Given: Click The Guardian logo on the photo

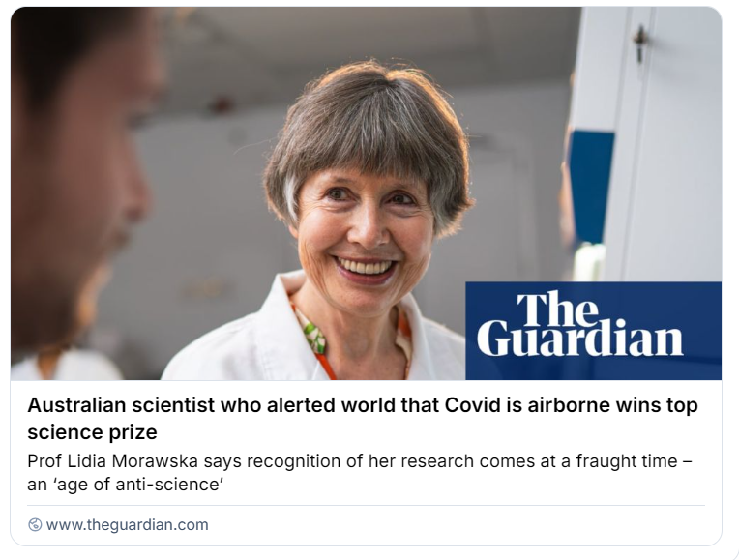Looking at the screenshot, I should pyautogui.click(x=592, y=330).
